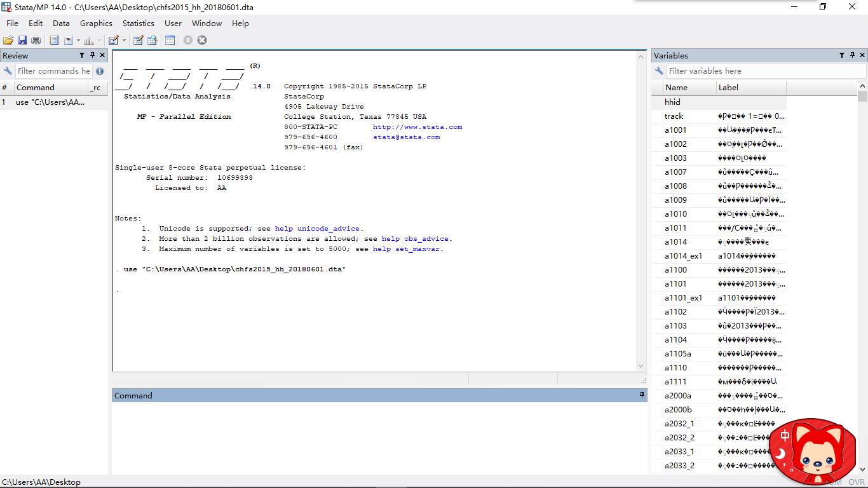
Task: Open the Graphics menu
Action: pyautogui.click(x=96, y=24)
